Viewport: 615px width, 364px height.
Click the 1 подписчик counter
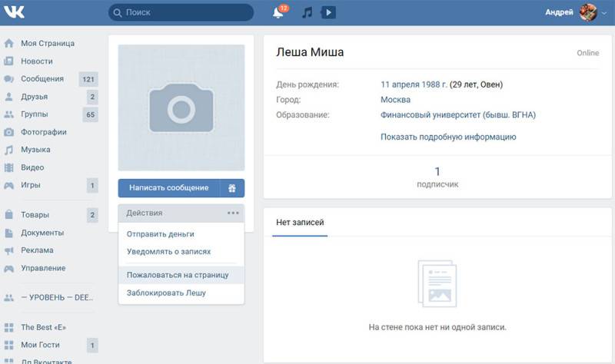437,177
